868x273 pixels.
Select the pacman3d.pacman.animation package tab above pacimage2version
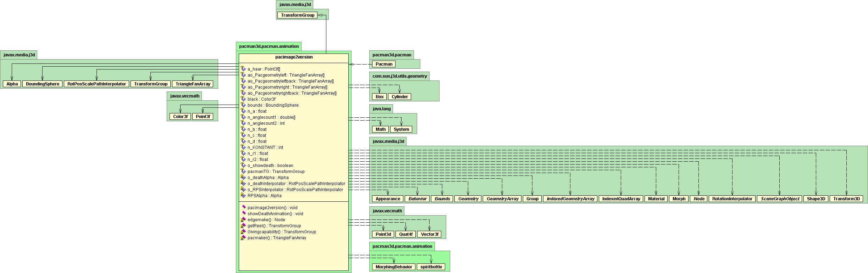[x=269, y=46]
